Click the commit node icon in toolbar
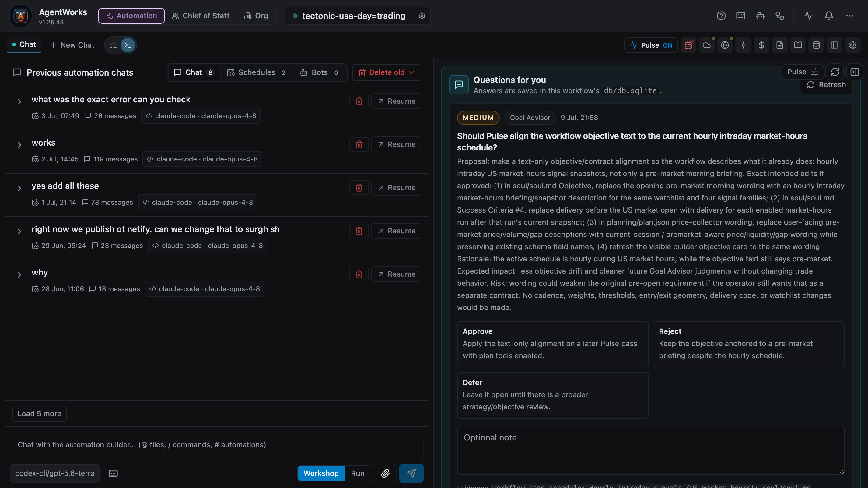The height and width of the screenshot is (488, 868). coord(743,45)
